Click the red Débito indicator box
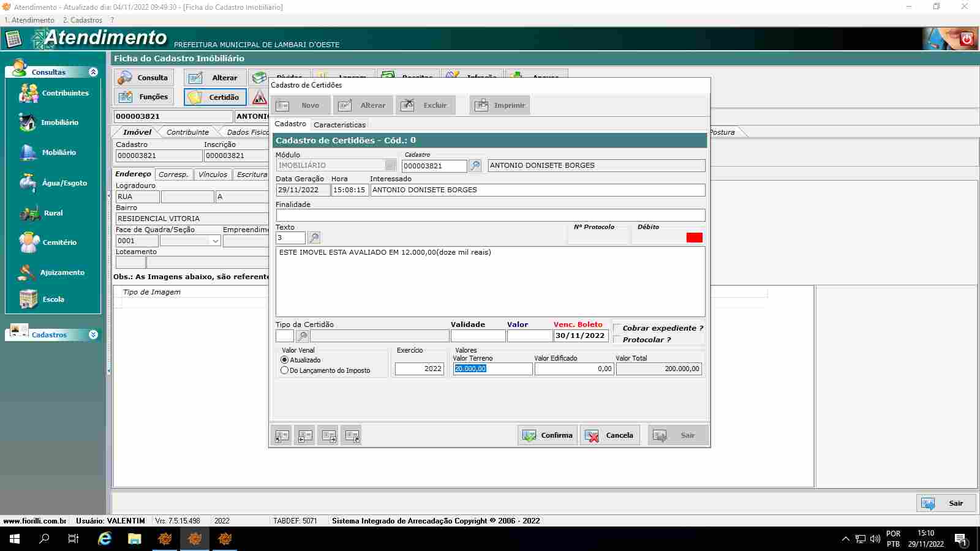This screenshot has height=551, width=980. pyautogui.click(x=694, y=238)
